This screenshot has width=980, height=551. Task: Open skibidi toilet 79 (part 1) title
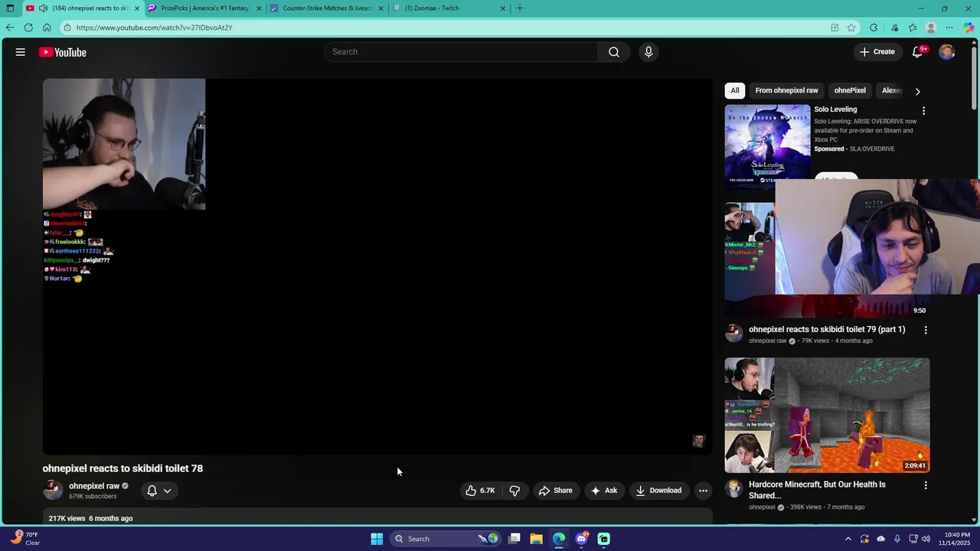click(x=827, y=330)
